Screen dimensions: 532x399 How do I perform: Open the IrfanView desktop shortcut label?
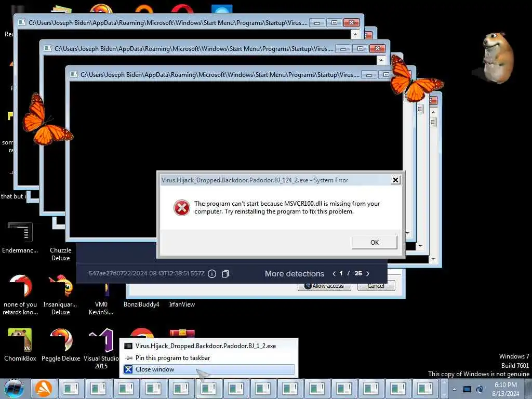(182, 304)
